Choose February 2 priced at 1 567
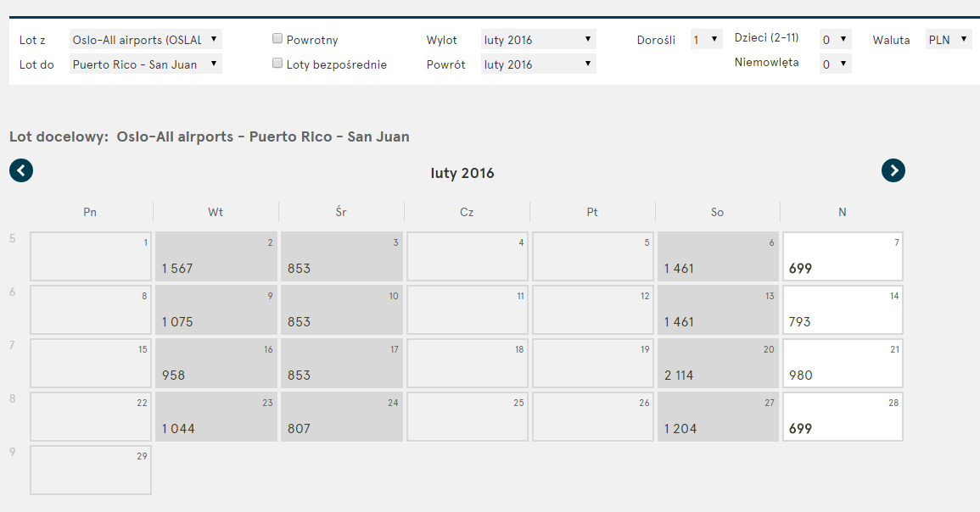The width and height of the screenshot is (980, 512). coord(216,257)
